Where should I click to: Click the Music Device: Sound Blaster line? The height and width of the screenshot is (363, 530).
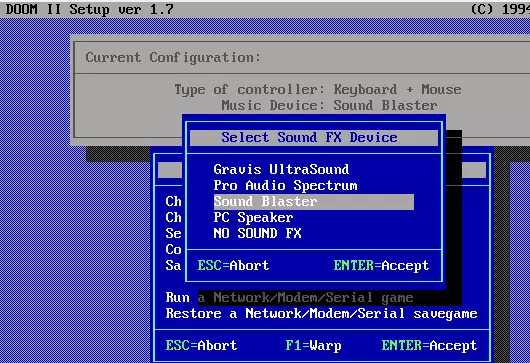point(329,105)
